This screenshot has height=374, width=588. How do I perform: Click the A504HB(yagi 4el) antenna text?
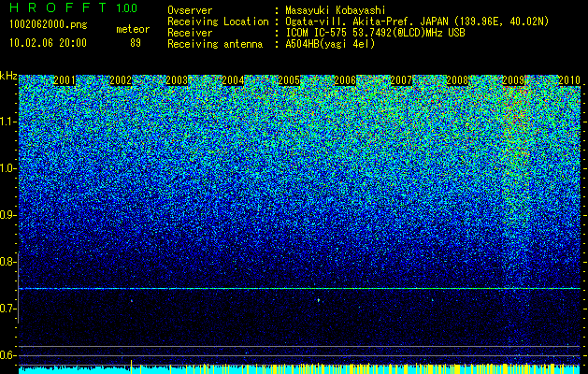coord(330,44)
